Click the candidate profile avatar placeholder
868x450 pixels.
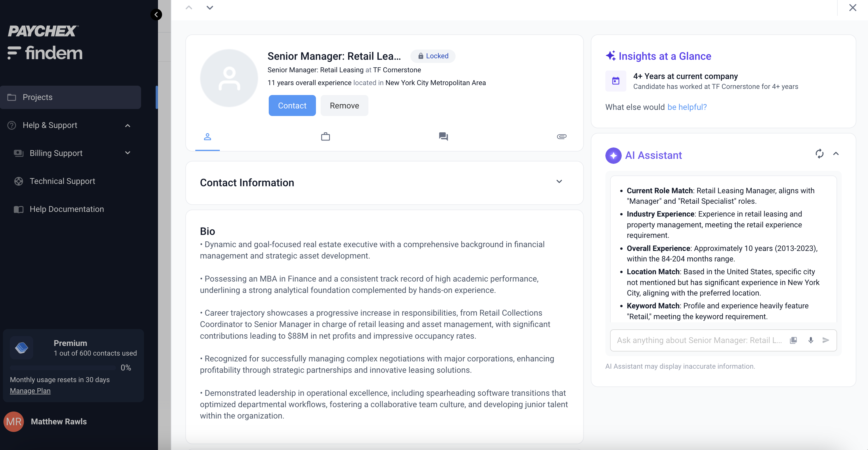pos(229,78)
